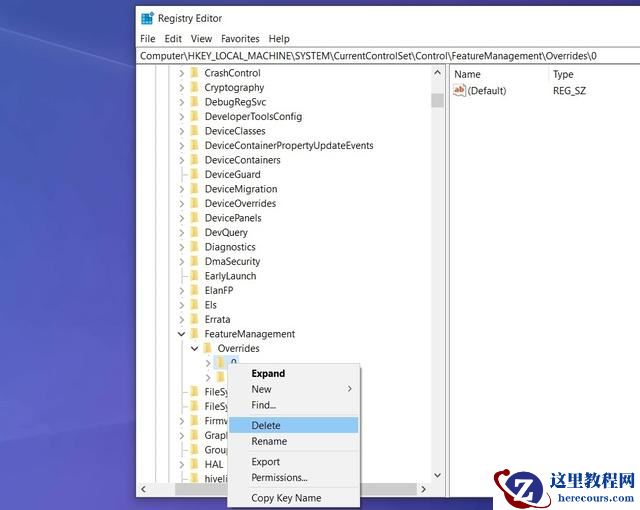640x510 pixels.
Task: Click the EarlyLaunch folder icon
Action: [x=195, y=276]
